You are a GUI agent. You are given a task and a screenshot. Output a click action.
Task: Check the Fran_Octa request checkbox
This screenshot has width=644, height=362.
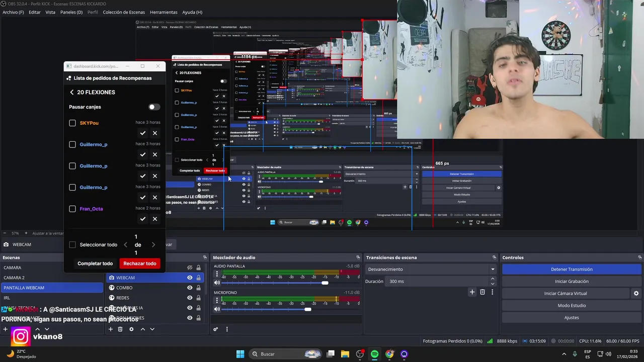tap(72, 209)
